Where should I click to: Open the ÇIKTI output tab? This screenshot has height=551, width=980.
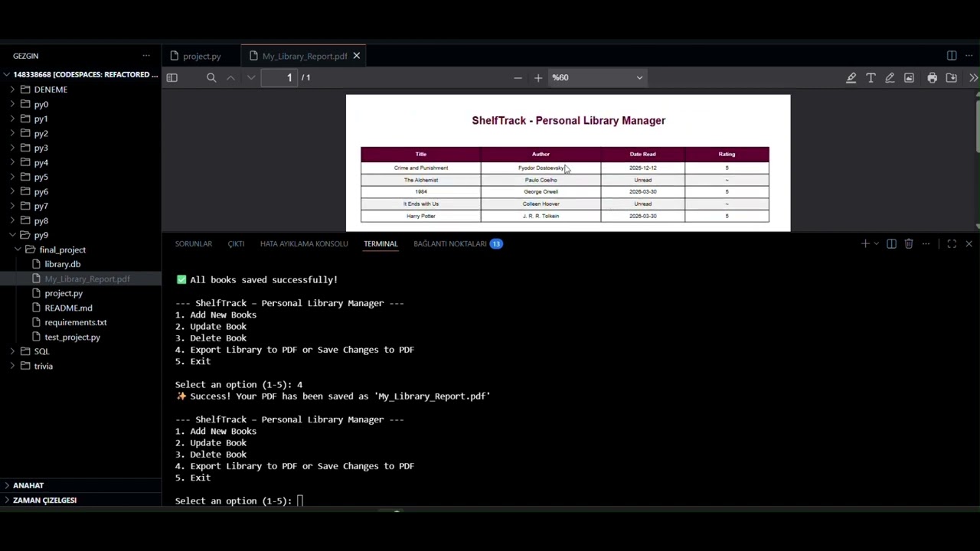[x=236, y=243]
